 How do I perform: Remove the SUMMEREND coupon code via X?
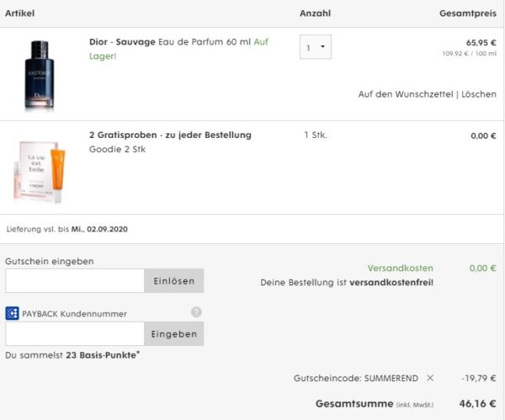tap(430, 378)
